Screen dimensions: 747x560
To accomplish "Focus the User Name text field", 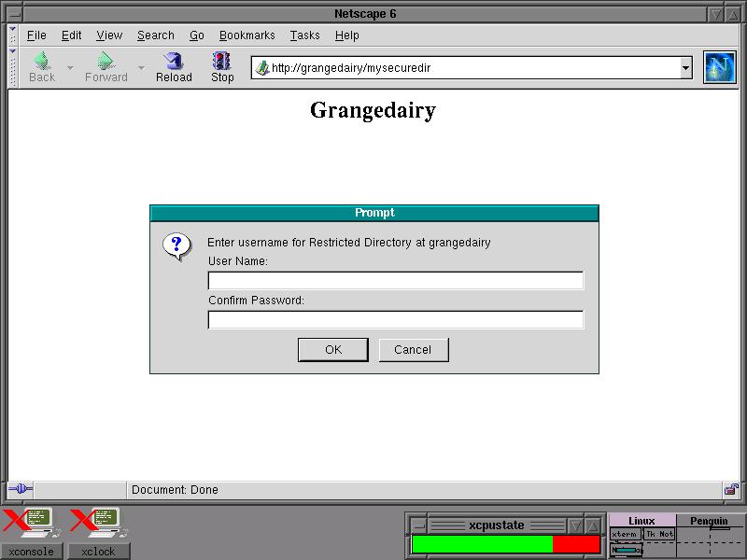I will [395, 281].
